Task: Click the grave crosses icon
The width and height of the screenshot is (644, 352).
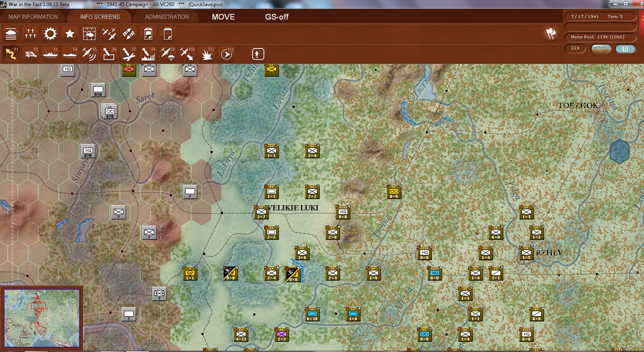Action: [x=31, y=33]
